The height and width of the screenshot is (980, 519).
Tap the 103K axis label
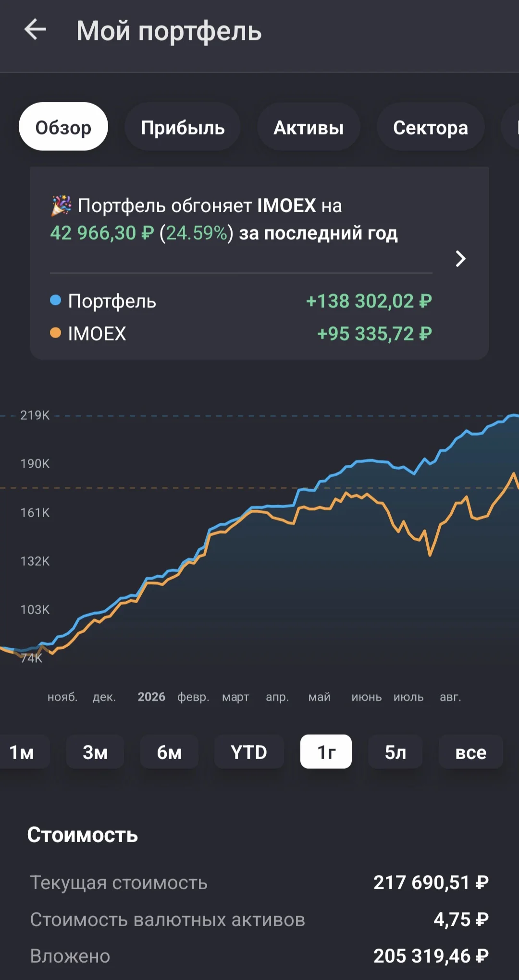tap(35, 610)
